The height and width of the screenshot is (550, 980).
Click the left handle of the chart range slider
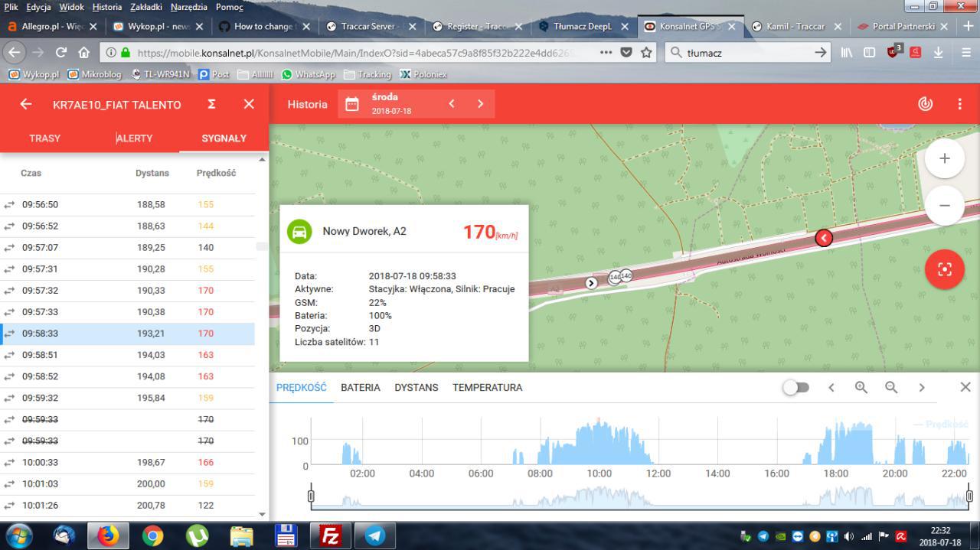[311, 496]
